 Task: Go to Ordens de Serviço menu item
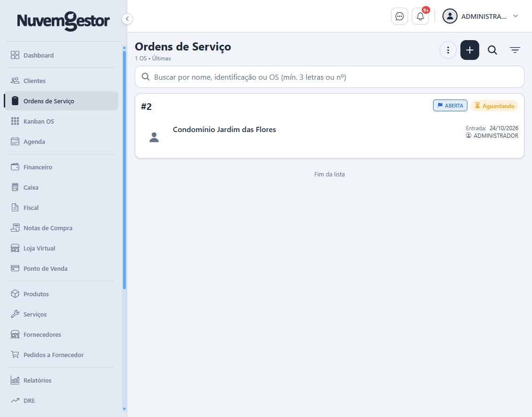click(x=61, y=101)
